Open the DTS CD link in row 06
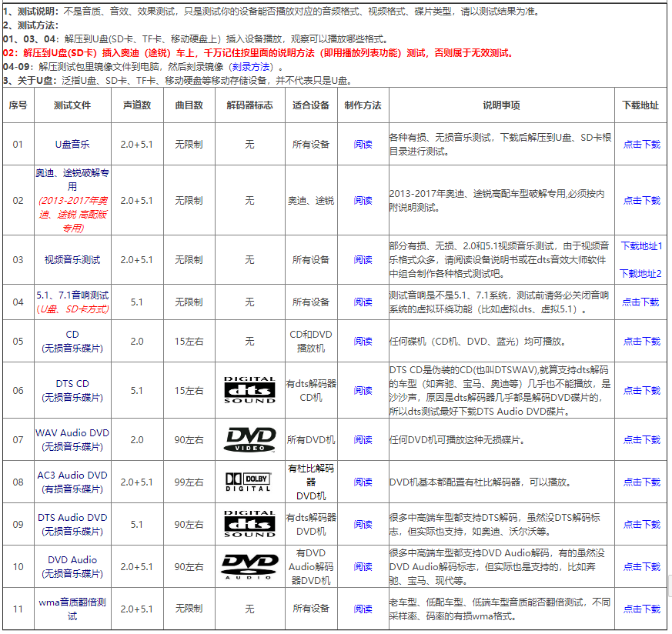The image size is (672, 634). (72, 390)
